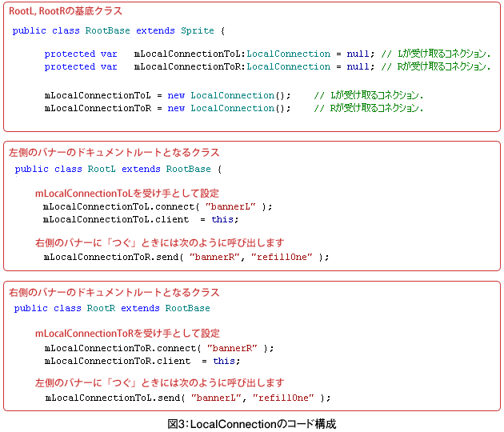Click the note '左側のバナーに「つぐ」ときには次のように呼び出します'
Image resolution: width=504 pixels, height=432 pixels.
pos(160,383)
